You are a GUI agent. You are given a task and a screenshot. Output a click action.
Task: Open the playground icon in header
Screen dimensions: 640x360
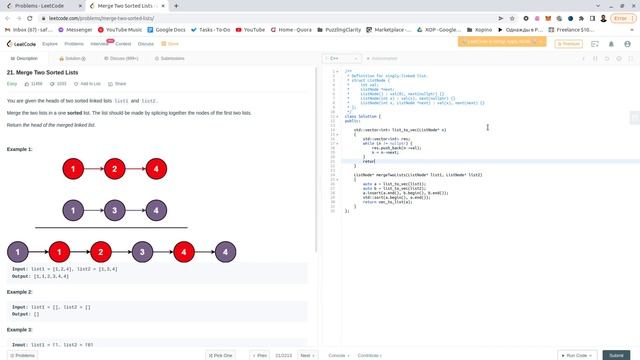pos(595,44)
